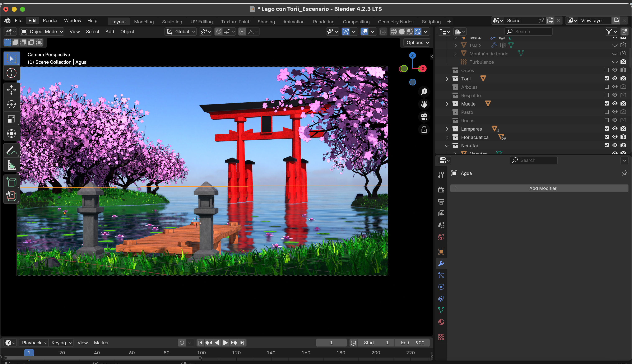This screenshot has width=632, height=364.
Task: Play the animation
Action: tap(225, 343)
